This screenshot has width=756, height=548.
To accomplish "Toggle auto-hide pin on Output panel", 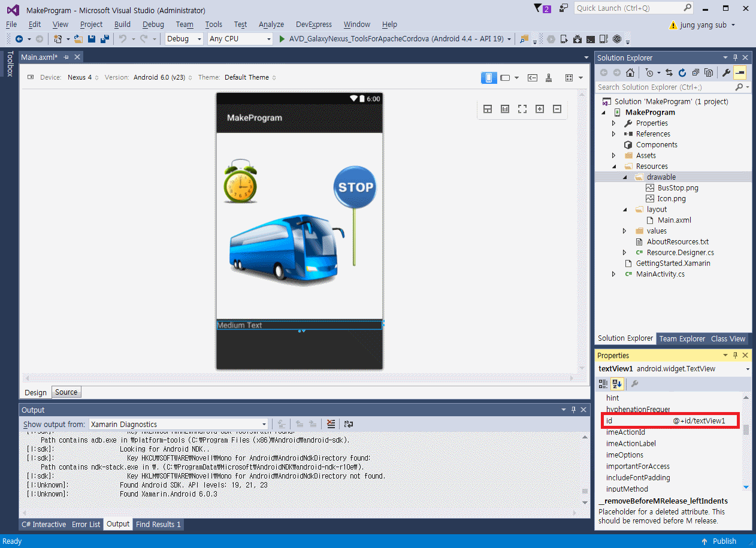I will (573, 410).
